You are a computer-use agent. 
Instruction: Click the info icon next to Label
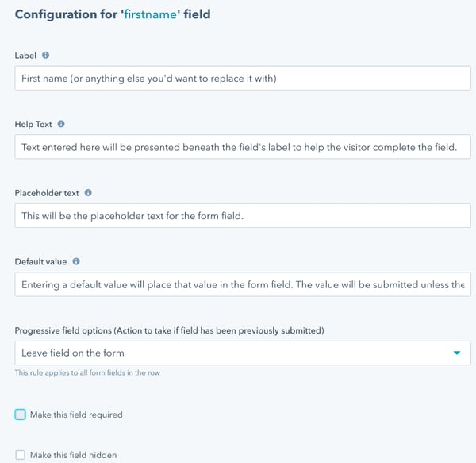click(x=45, y=56)
